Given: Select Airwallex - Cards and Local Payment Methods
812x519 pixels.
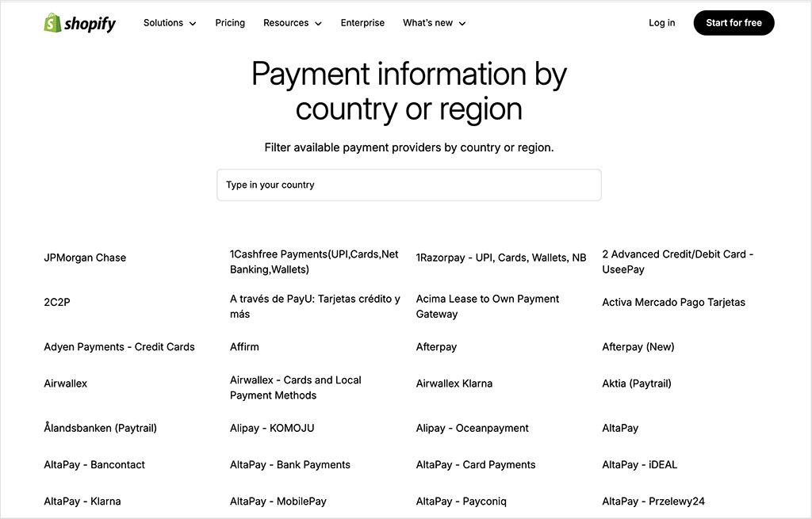Looking at the screenshot, I should 295,387.
